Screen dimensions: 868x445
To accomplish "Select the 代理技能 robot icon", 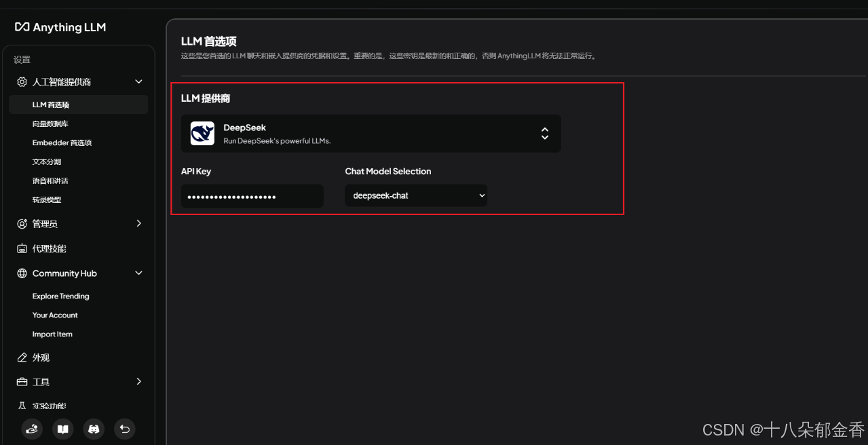I will (21, 248).
